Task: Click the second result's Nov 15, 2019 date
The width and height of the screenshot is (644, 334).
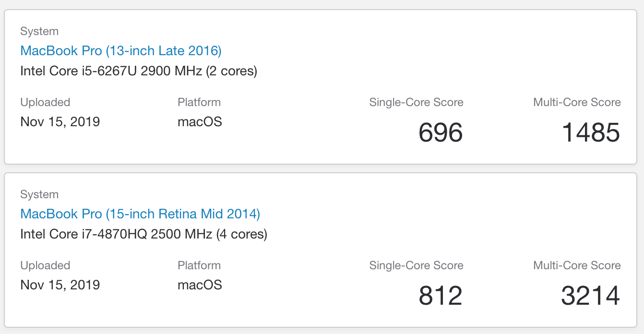Action: 60,285
